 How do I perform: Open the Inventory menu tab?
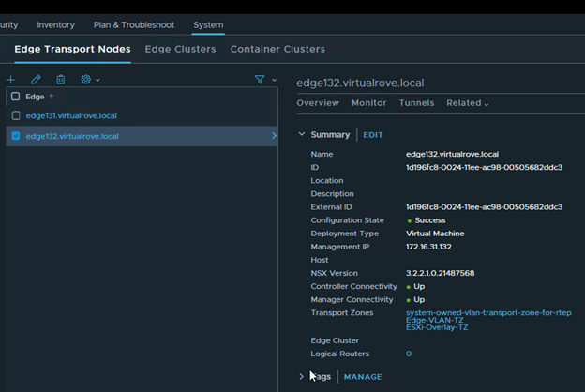(x=55, y=25)
